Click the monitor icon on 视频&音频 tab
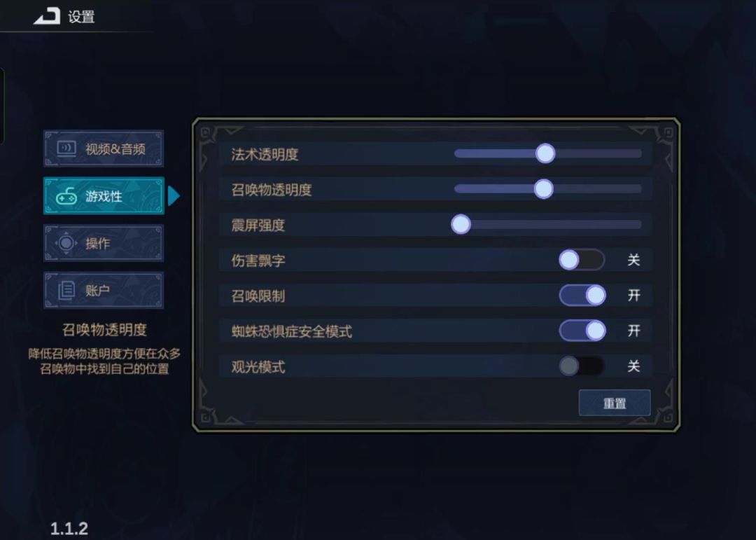The height and width of the screenshot is (540, 756). pyautogui.click(x=66, y=149)
